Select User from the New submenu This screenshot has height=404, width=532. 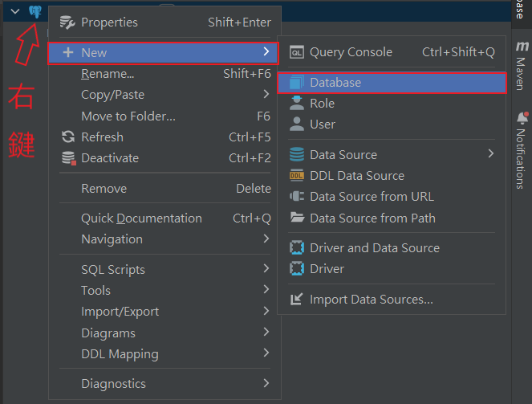323,124
